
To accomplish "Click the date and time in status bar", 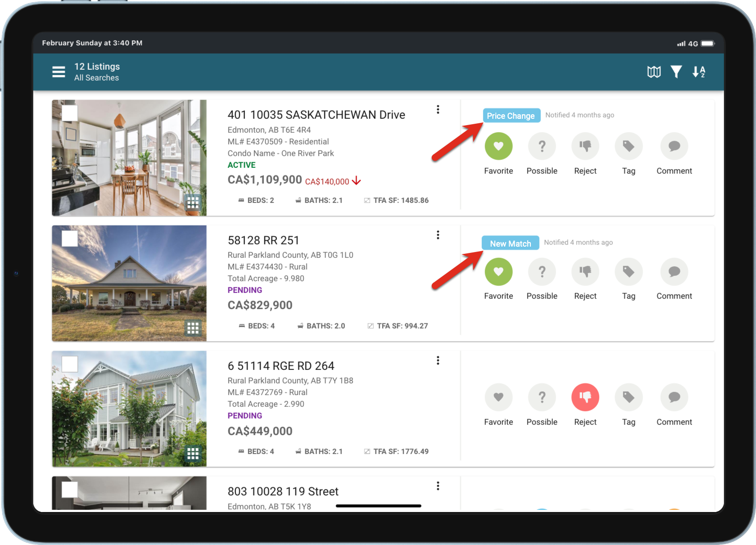I will 92,43.
